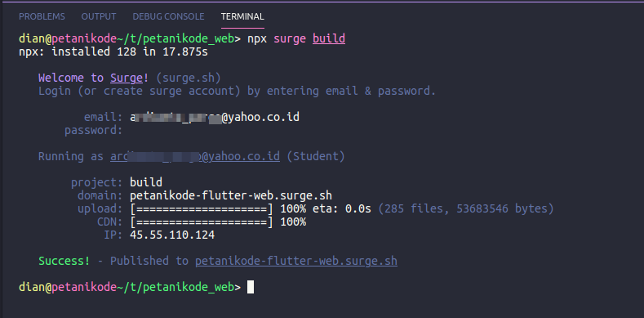The image size is (644, 318).
Task: Click the green Success! message
Action: 64,262
